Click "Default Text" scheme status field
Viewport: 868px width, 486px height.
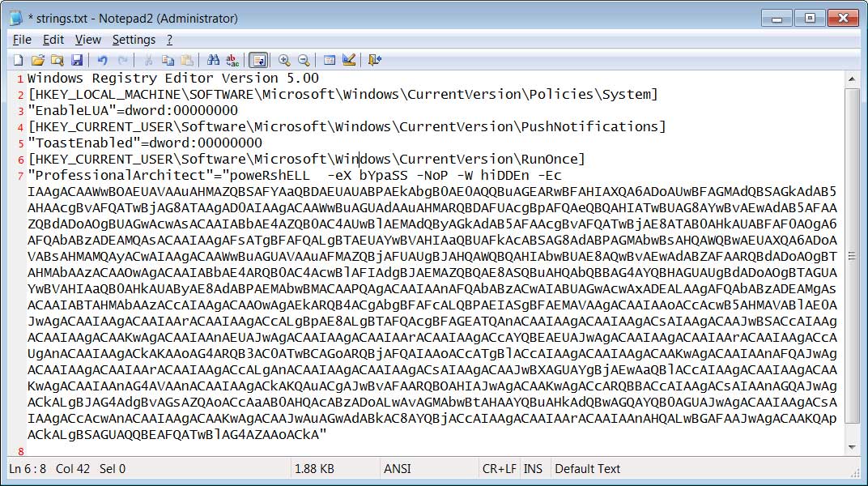click(x=587, y=469)
